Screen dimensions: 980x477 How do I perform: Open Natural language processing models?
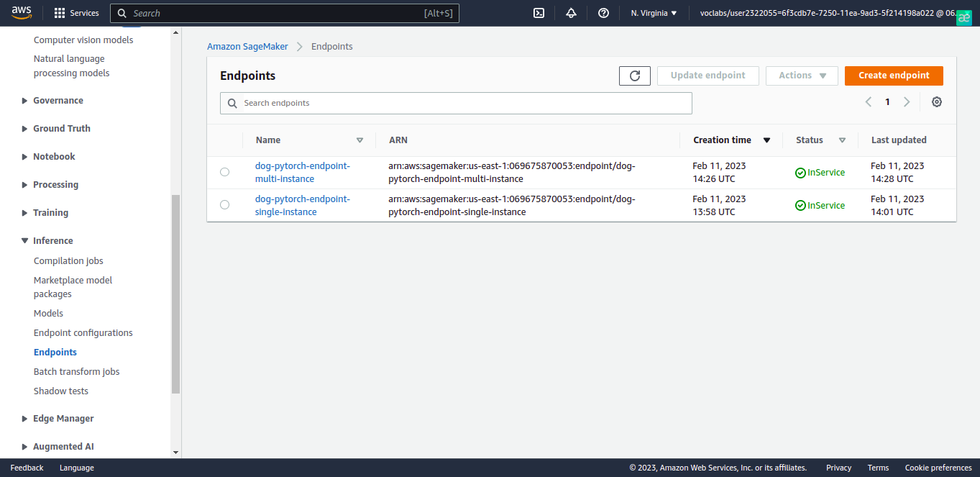tap(72, 66)
